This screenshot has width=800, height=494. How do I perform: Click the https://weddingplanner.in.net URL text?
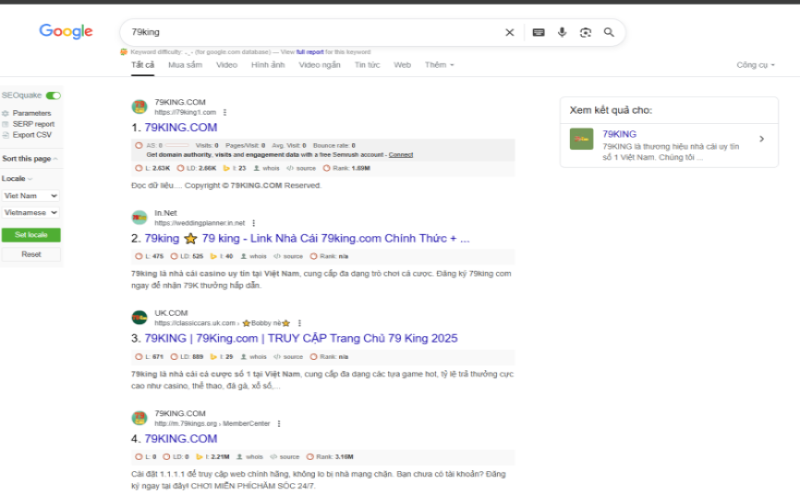[199, 223]
